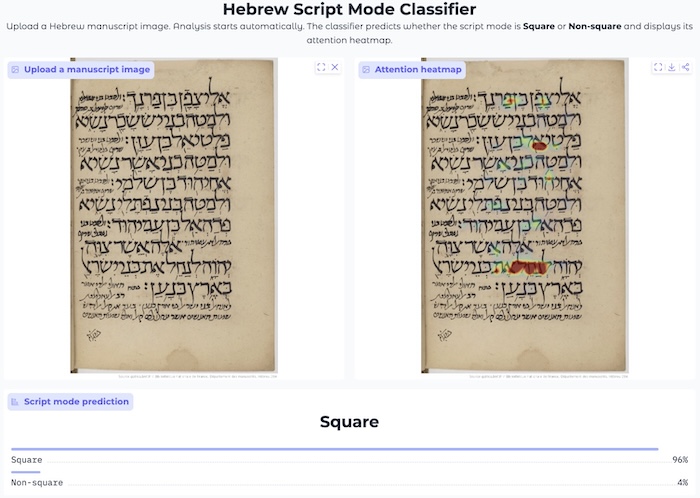Click the 'Script mode prediction' label

point(70,402)
